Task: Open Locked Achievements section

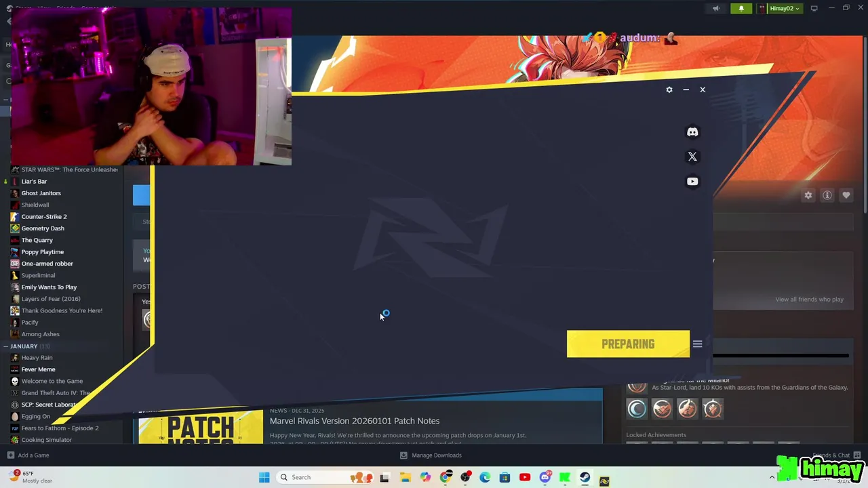Action: coord(656,435)
